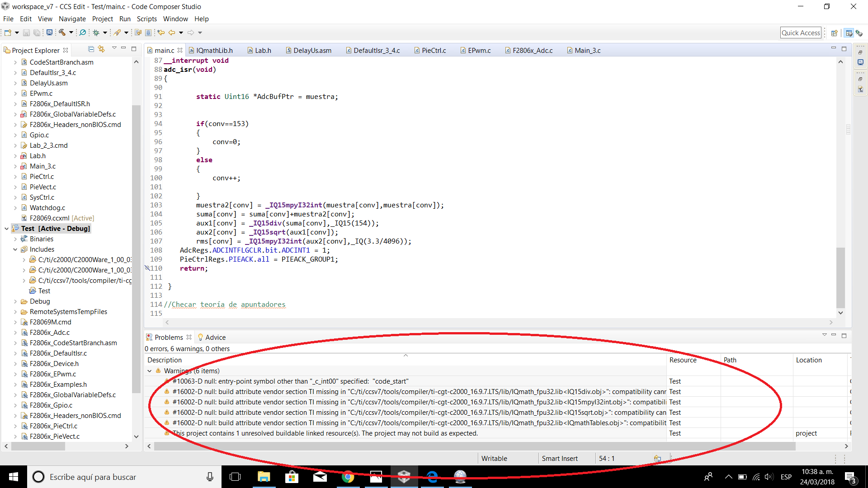The width and height of the screenshot is (868, 488).
Task: Open the Open Perspective icon
Action: pyautogui.click(x=834, y=33)
